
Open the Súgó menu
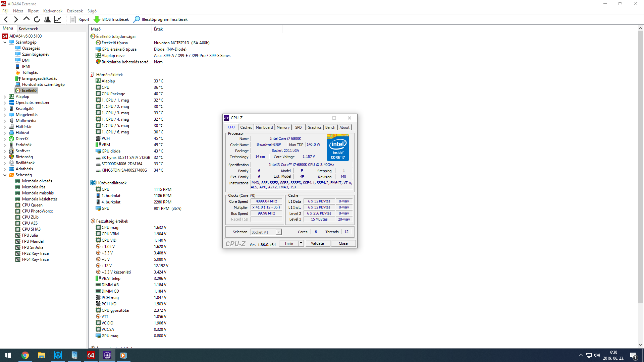pyautogui.click(x=92, y=11)
